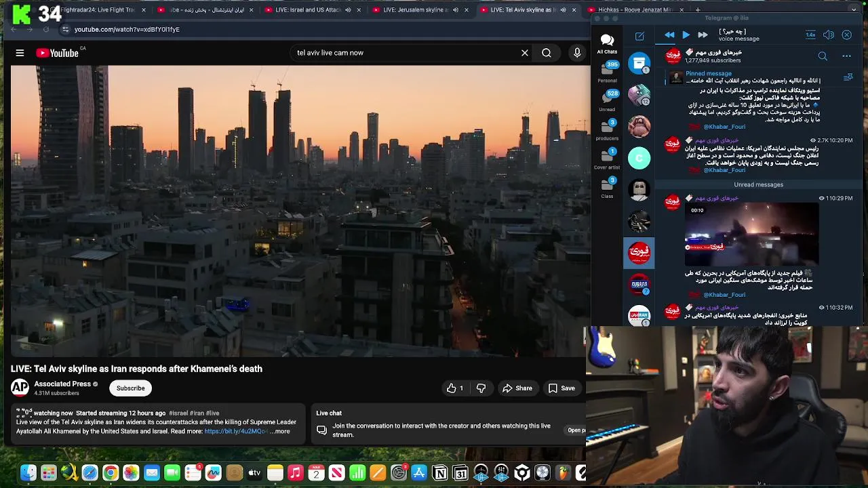Click the browser address bar URL
This screenshot has height=488, width=868.
click(x=127, y=29)
